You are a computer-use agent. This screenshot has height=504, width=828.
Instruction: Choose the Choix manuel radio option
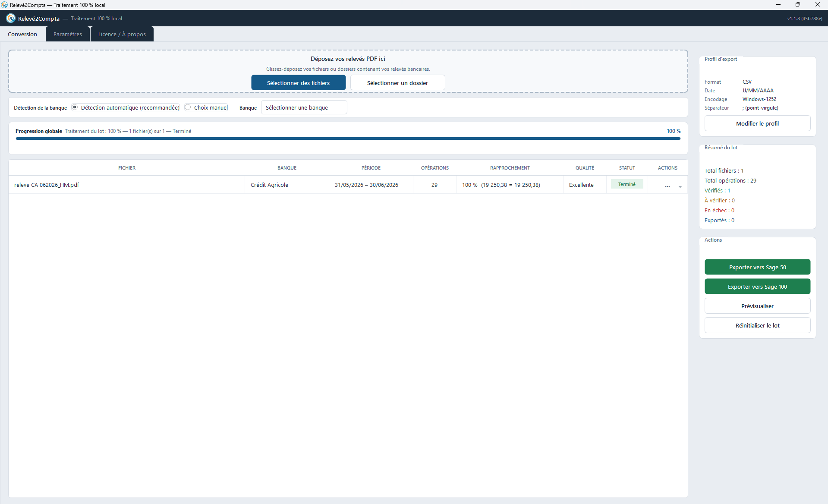coord(188,107)
